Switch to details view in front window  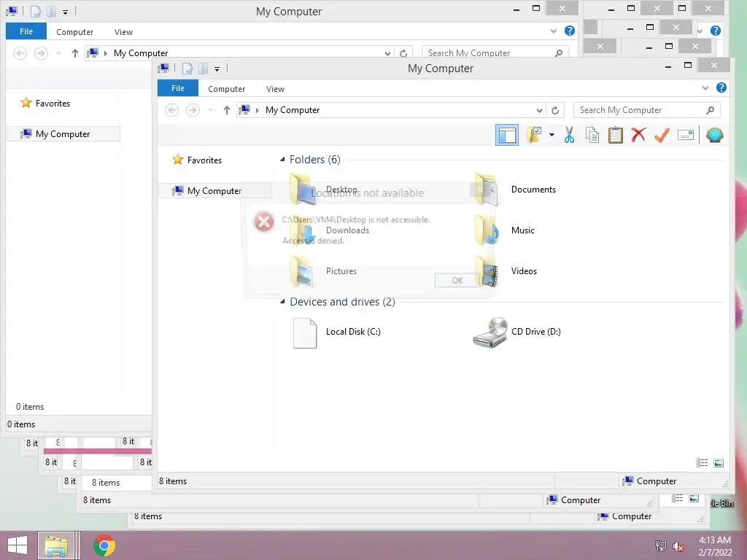coord(702,463)
